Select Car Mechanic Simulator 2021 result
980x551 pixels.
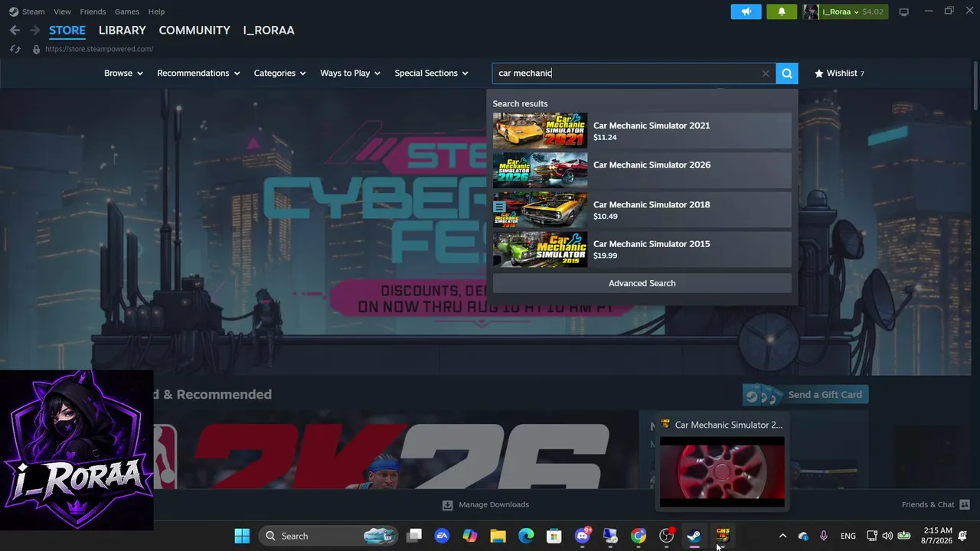pos(642,131)
